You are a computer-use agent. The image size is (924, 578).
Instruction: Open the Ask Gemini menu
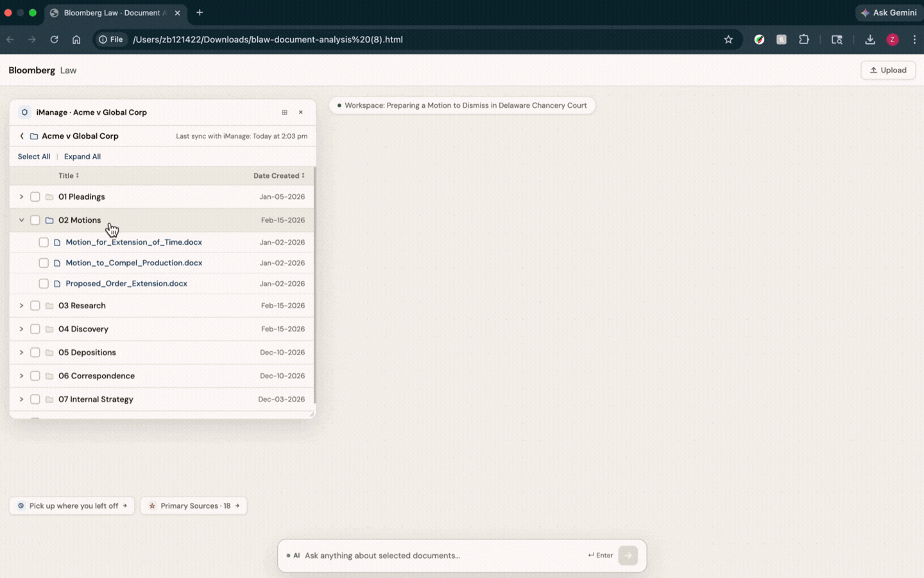[x=889, y=12]
